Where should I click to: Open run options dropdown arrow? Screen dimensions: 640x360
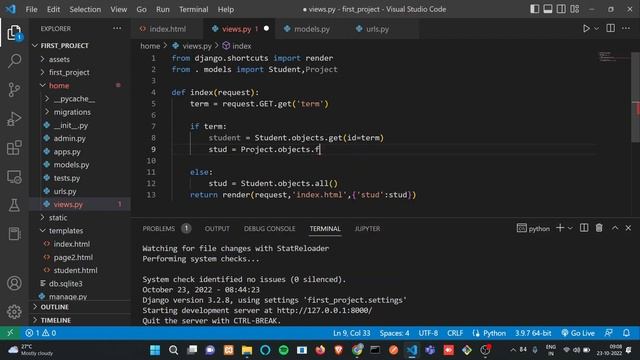click(x=596, y=29)
